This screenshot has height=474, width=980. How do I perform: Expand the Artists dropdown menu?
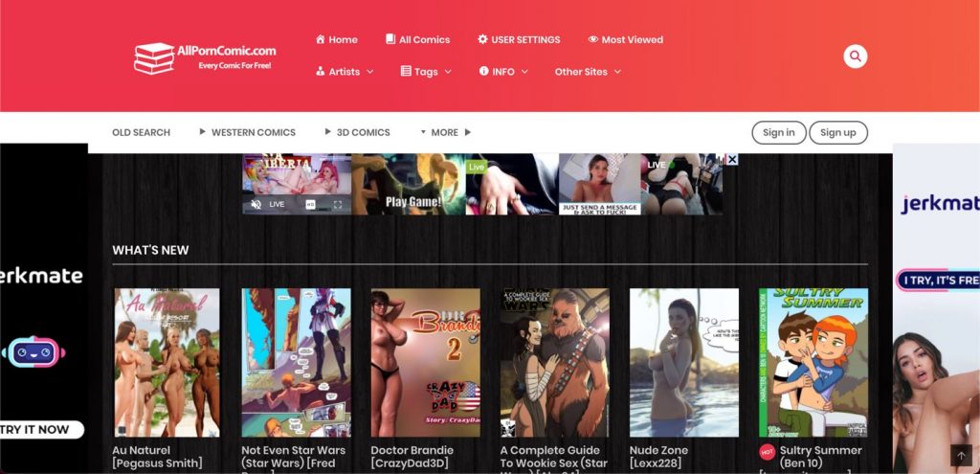(x=345, y=71)
